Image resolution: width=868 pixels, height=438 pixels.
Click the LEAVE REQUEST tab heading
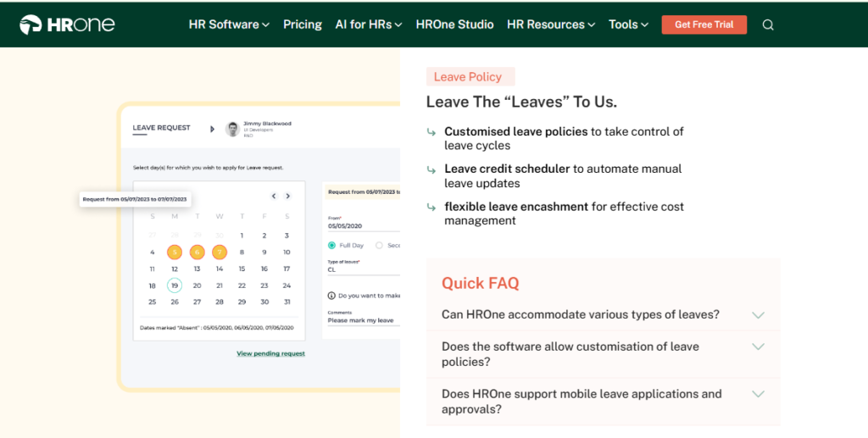pos(161,128)
